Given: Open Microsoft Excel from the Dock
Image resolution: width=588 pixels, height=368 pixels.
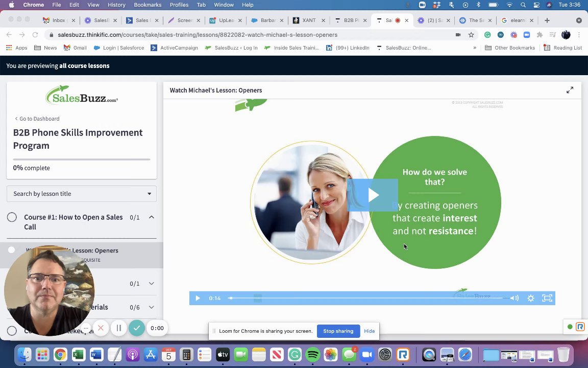Looking at the screenshot, I should [79, 354].
